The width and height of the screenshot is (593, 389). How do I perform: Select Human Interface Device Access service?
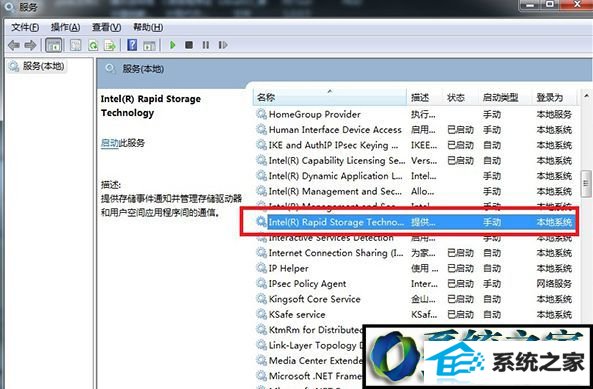[x=415, y=130]
